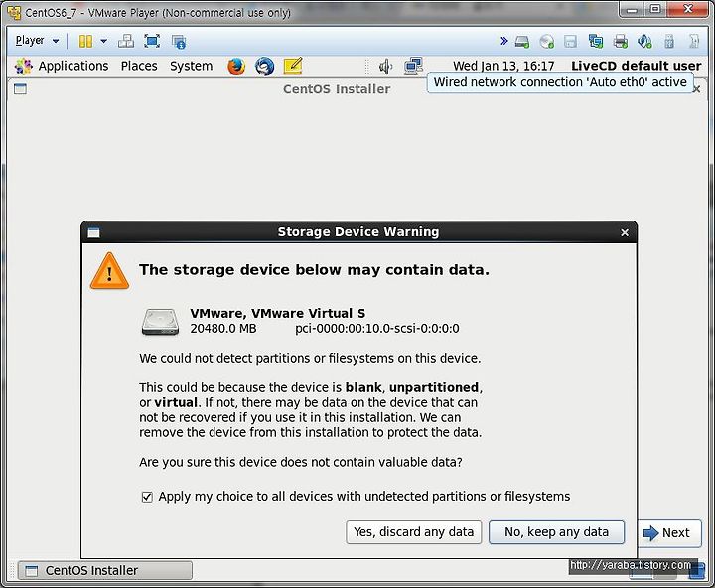Screen dimensions: 715x588
Task: Send Ctrl+Alt+Del to the virtual machine
Action: [x=126, y=41]
